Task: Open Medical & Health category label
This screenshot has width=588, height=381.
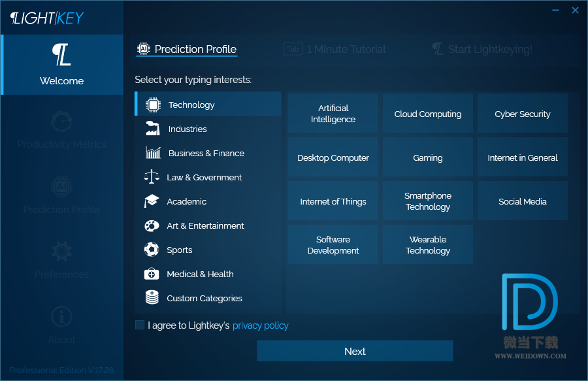Action: point(200,274)
